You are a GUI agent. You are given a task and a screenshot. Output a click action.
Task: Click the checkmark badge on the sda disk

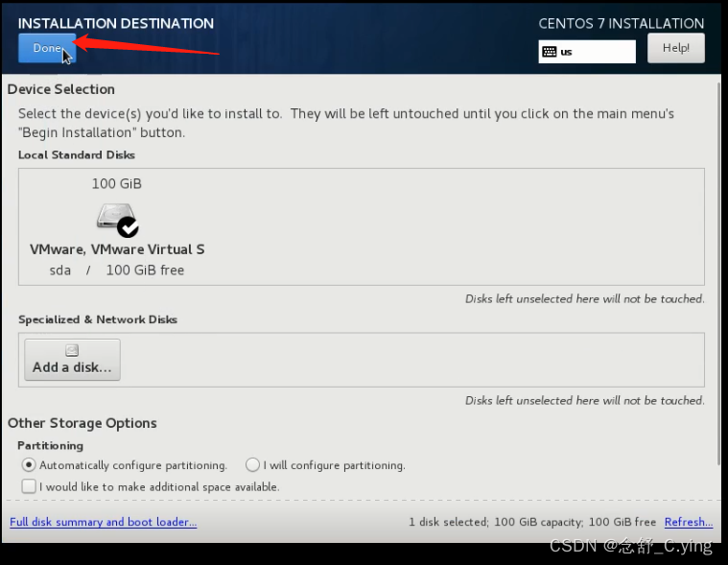[x=128, y=226]
